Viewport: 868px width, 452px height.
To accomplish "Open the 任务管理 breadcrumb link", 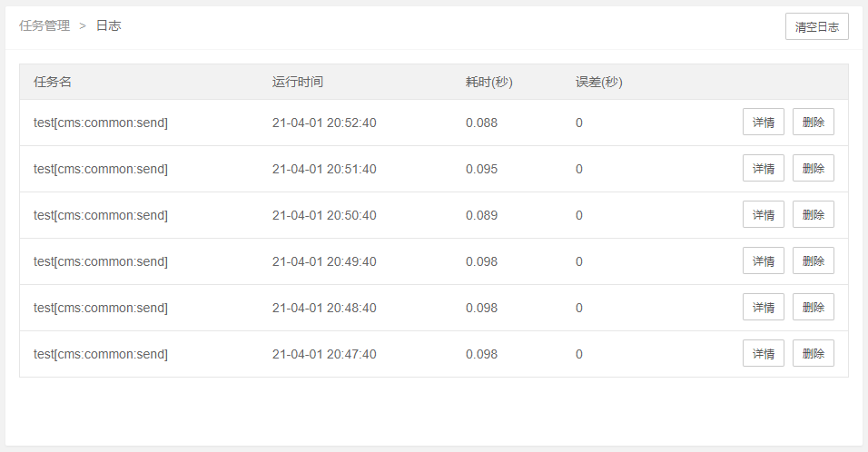I will 44,25.
